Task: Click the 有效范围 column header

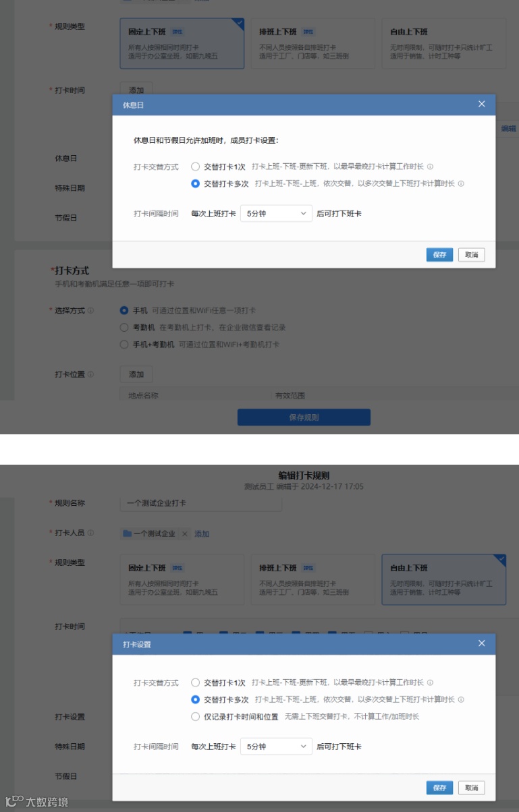Action: 290,396
